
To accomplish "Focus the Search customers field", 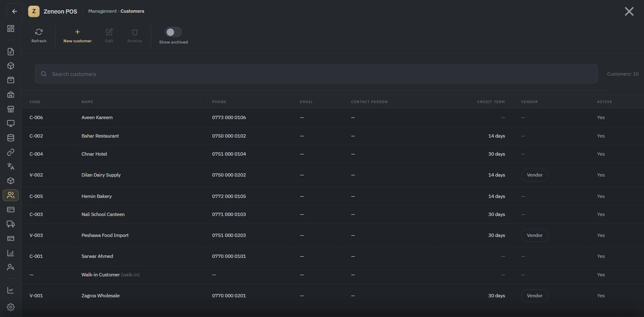I will (x=316, y=74).
